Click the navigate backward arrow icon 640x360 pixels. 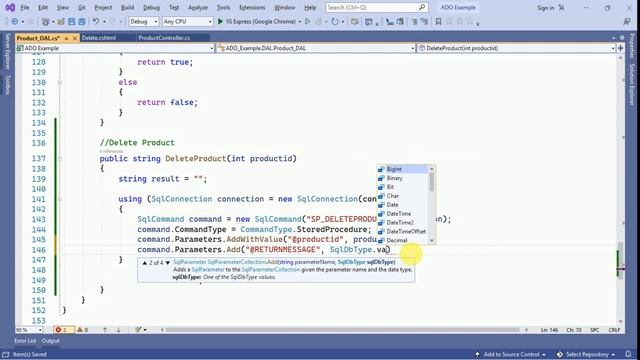15,22
